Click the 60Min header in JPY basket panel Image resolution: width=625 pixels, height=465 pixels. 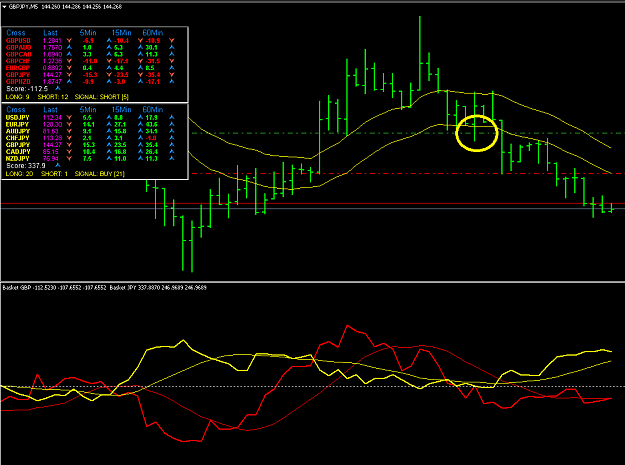[153, 110]
